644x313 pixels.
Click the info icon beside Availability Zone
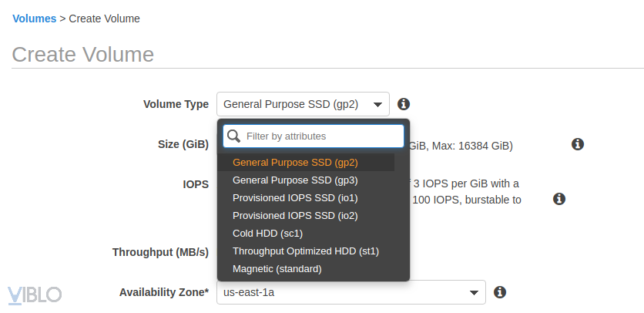pyautogui.click(x=500, y=292)
